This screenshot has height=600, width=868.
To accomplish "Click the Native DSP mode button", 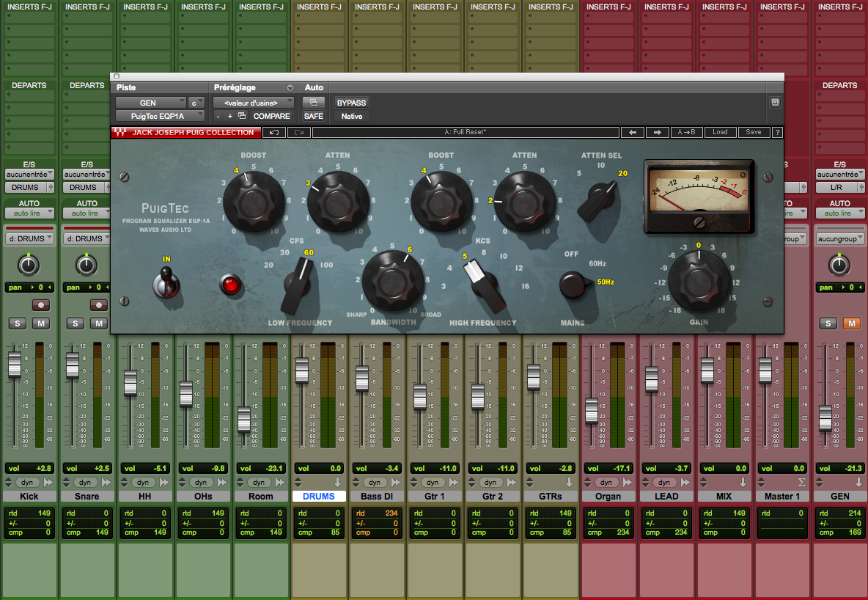I will (351, 116).
